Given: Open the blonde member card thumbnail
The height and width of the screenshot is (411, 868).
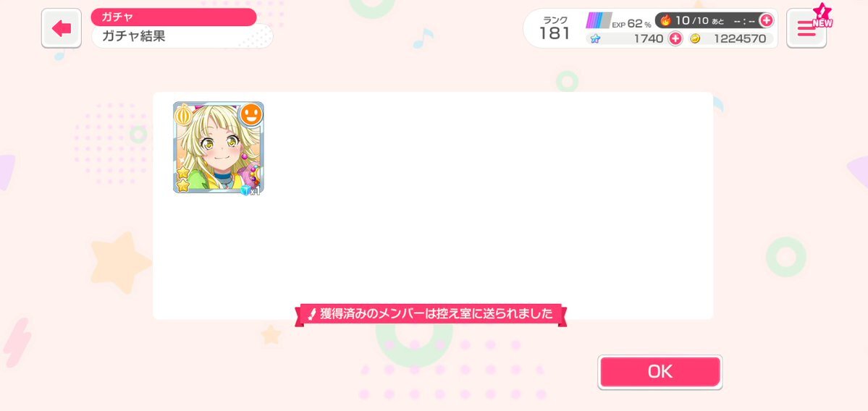Looking at the screenshot, I should [219, 148].
